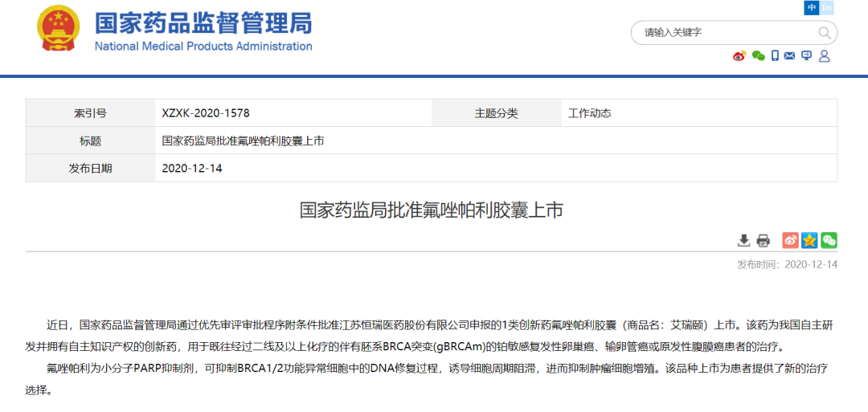Click the 发布日期 label cell

(90, 168)
